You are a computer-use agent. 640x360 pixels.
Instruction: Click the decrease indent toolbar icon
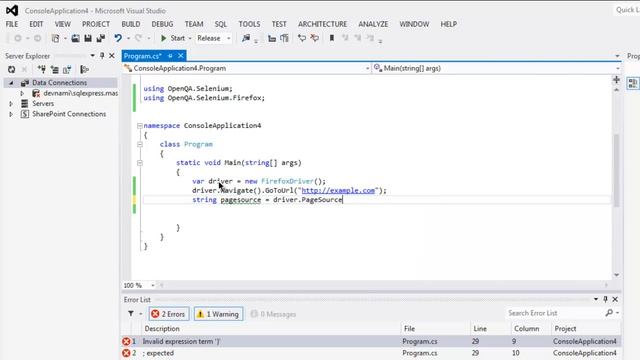click(x=272, y=38)
